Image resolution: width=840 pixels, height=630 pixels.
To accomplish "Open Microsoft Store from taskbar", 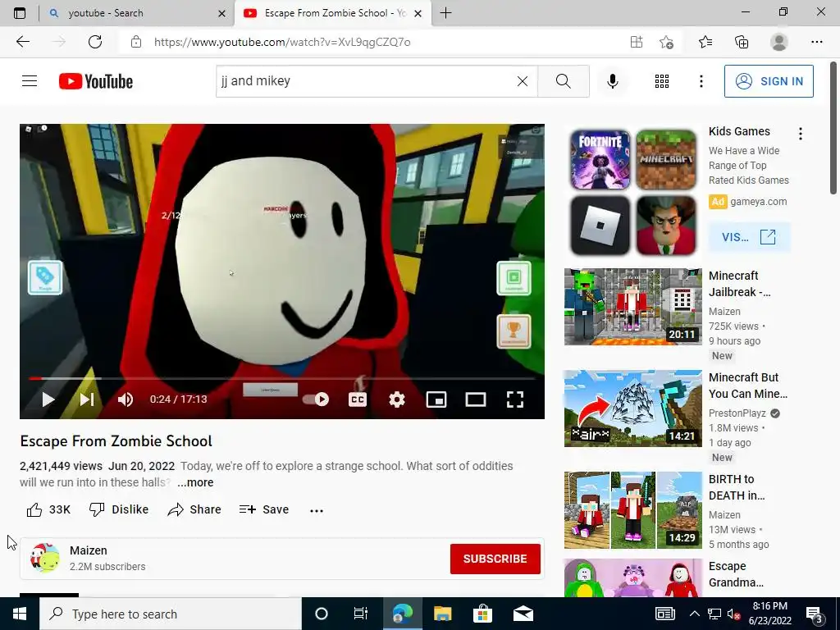I will click(482, 614).
